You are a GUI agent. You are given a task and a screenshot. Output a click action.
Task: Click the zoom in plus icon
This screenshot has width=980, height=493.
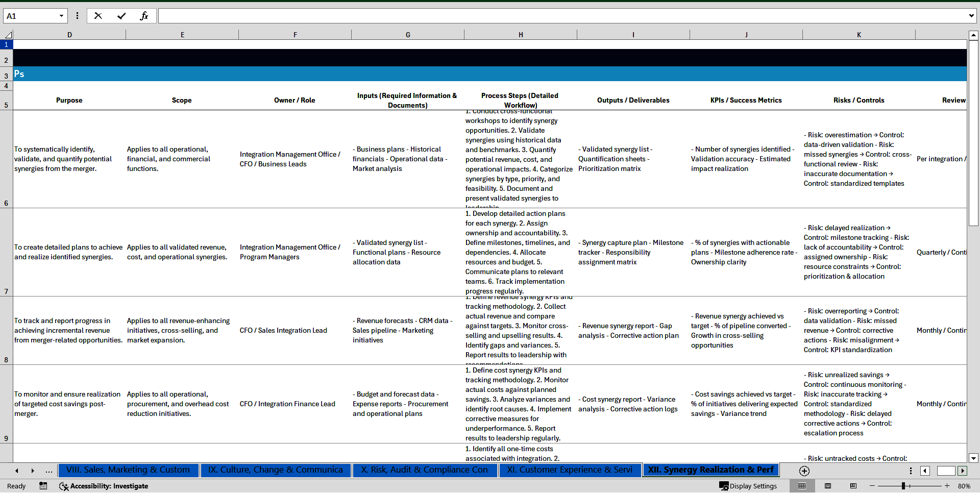(947, 486)
